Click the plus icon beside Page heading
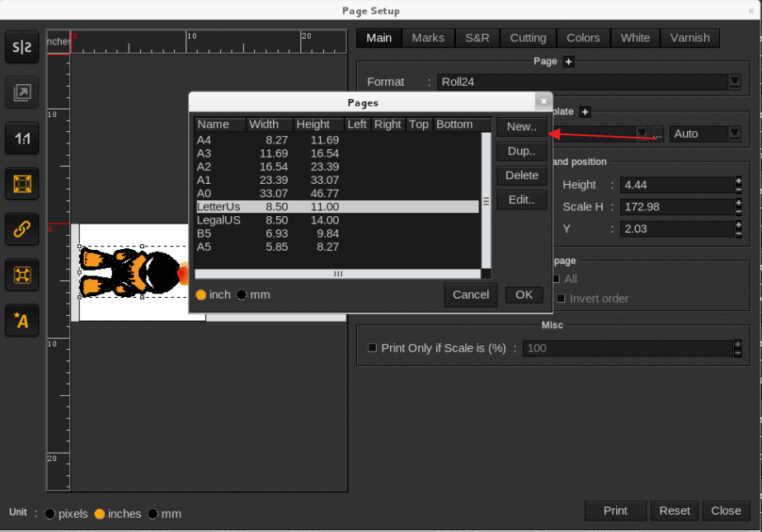The image size is (762, 532). coord(568,62)
